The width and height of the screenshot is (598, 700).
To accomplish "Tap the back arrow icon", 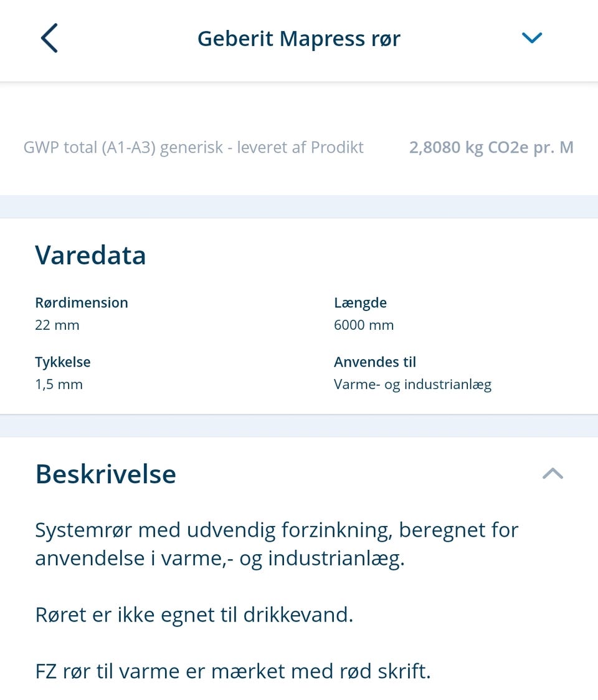I will pyautogui.click(x=49, y=38).
